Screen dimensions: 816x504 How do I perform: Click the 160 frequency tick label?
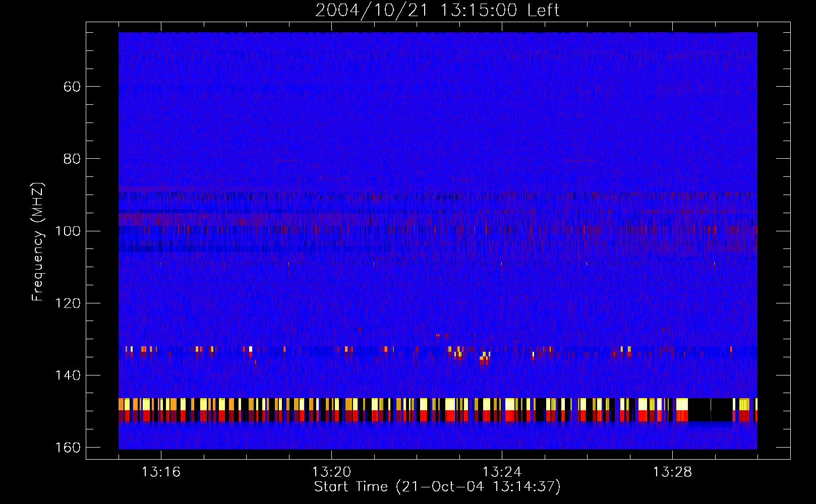(68, 448)
